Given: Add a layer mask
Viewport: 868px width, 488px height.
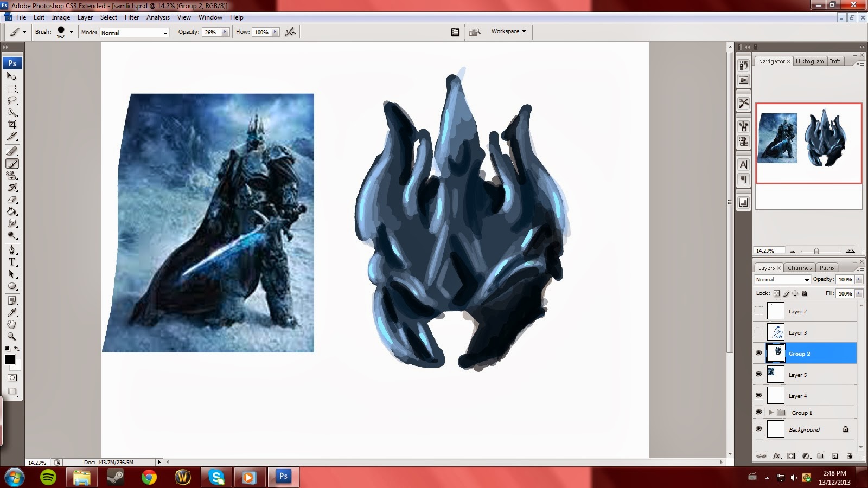Looking at the screenshot, I should coord(792,457).
